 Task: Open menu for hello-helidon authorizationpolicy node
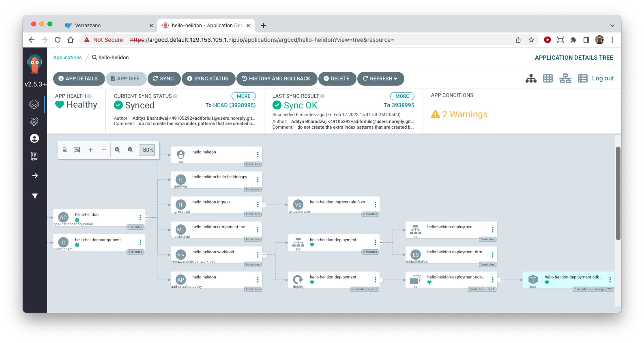258,280
